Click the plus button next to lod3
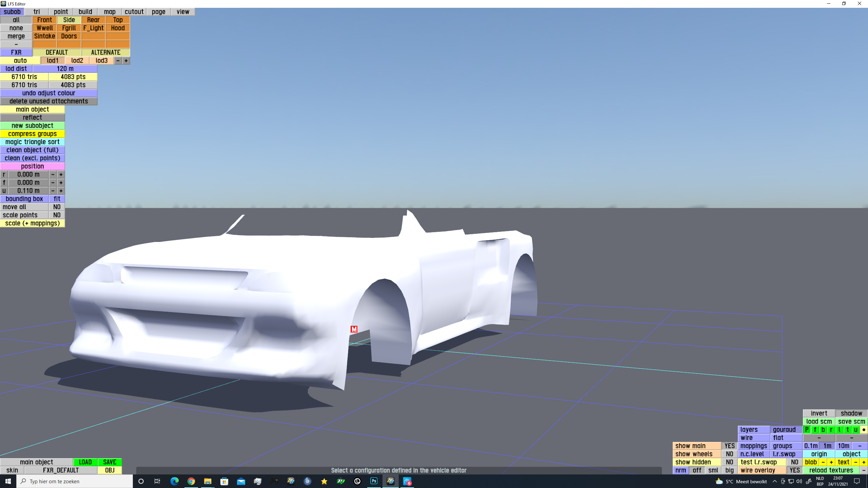Image resolution: width=868 pixels, height=488 pixels. (126, 61)
